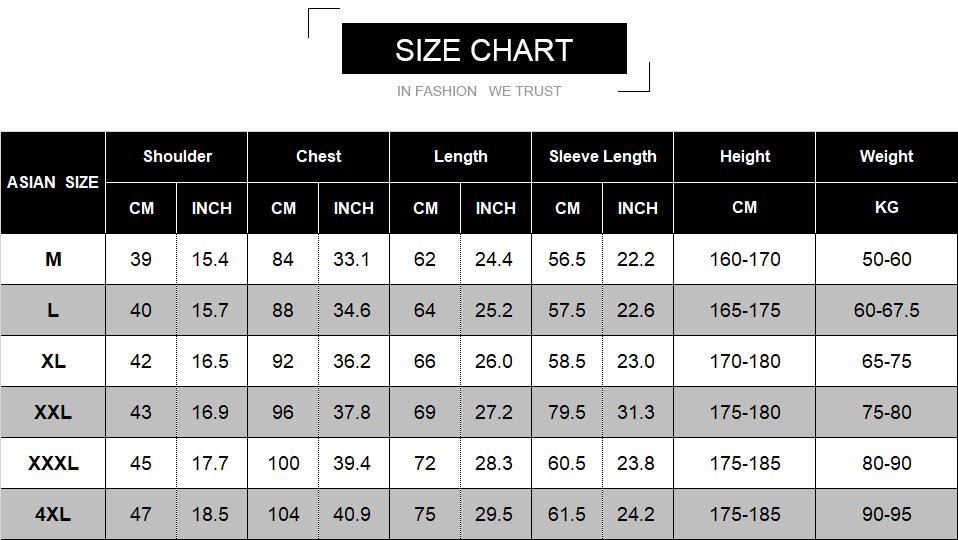Click the 79.5 sleeve length cell

pyautogui.click(x=567, y=412)
